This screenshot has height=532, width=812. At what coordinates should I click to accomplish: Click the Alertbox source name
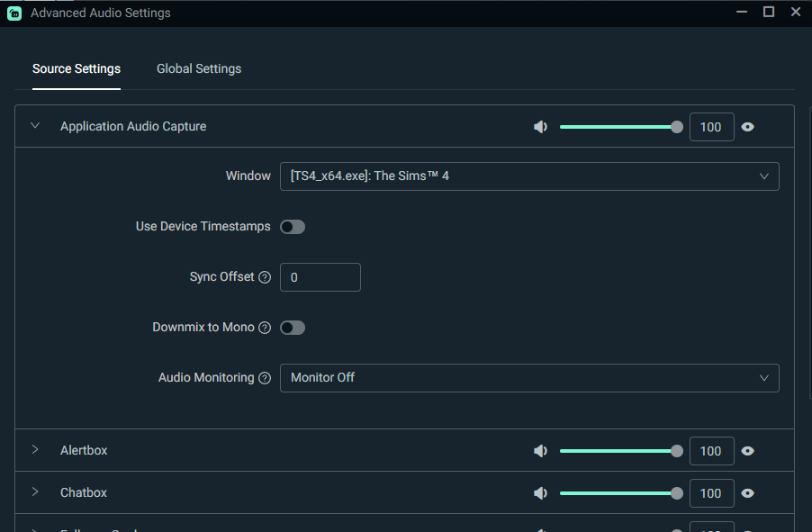pyautogui.click(x=84, y=450)
